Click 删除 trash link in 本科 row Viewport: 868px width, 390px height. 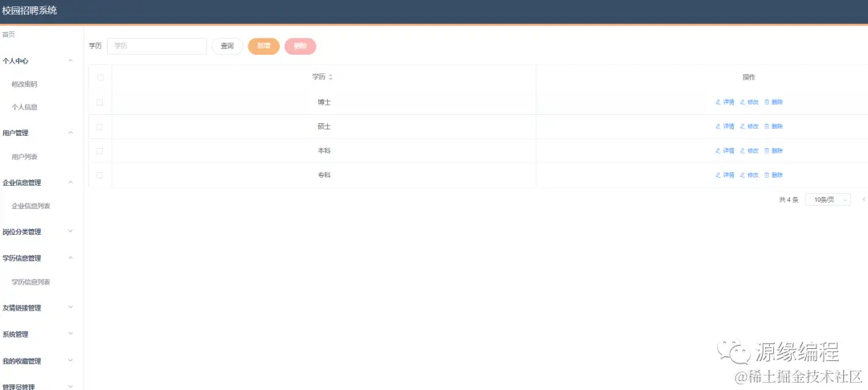tap(774, 150)
